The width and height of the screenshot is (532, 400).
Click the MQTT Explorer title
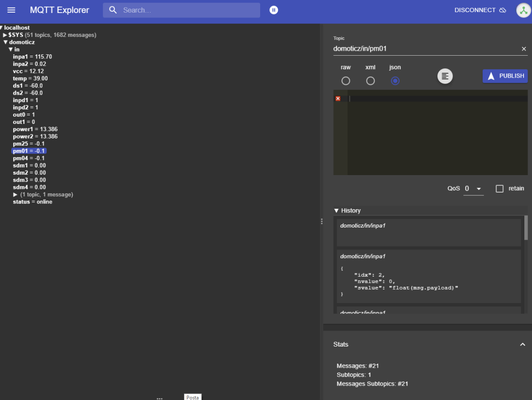pos(59,10)
